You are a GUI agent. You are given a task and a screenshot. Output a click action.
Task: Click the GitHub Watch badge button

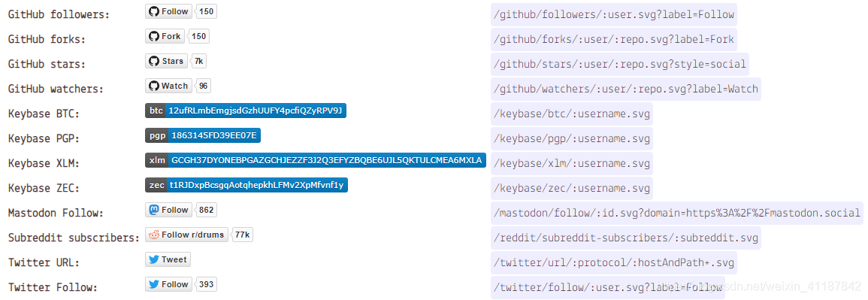pyautogui.click(x=169, y=86)
